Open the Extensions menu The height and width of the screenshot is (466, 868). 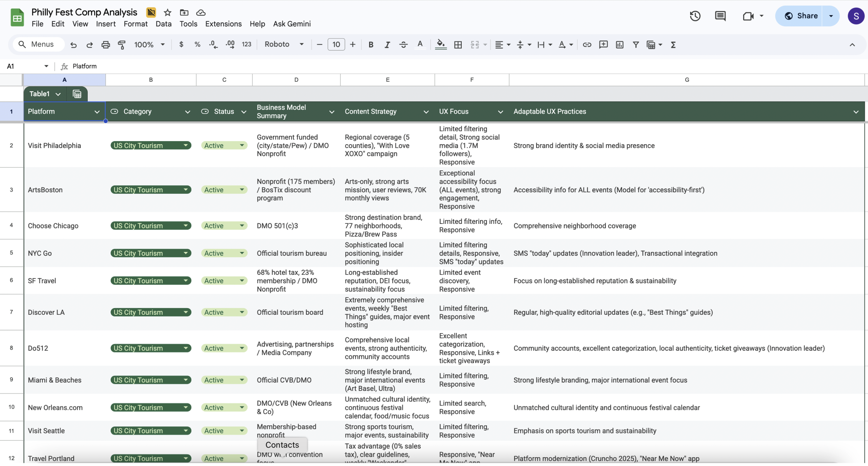click(223, 24)
